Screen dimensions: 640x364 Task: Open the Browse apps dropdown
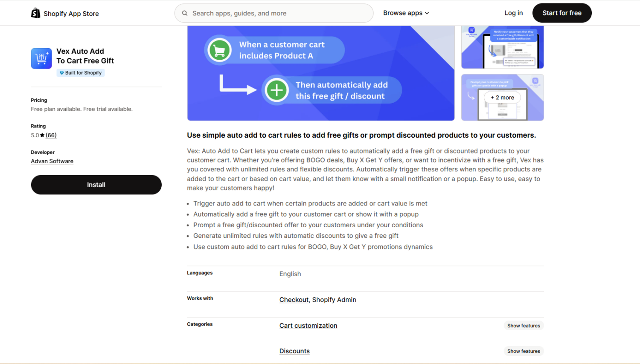click(x=406, y=13)
